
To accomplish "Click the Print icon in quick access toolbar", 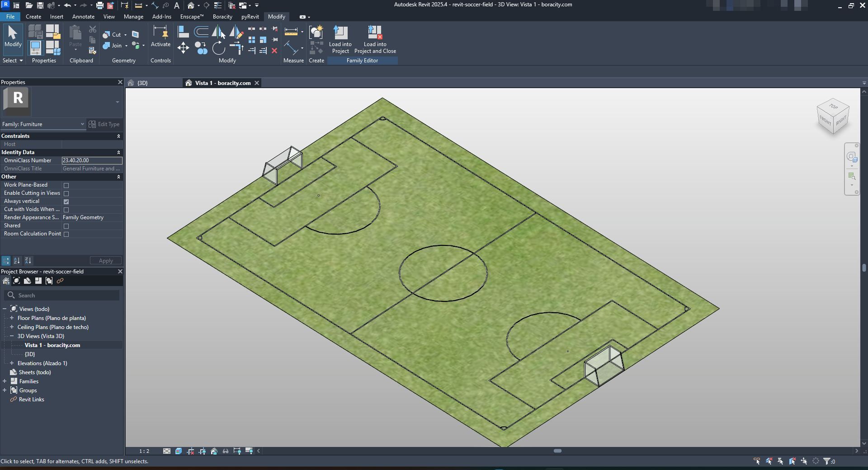I will (100, 5).
